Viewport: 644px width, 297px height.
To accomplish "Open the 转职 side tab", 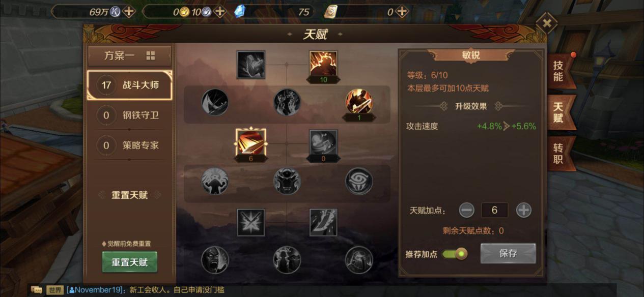I will coord(559,154).
